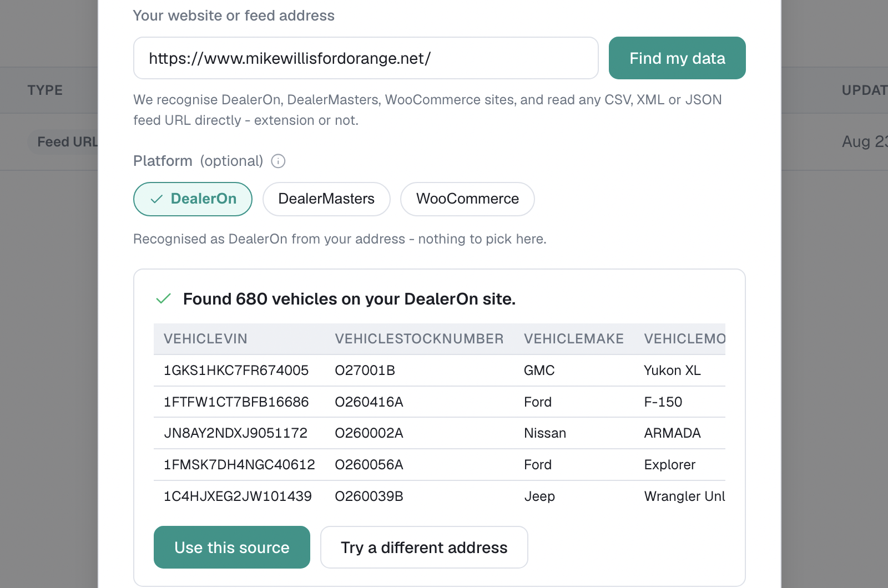Click the green checkmark beside Found 680 vehicles
The height and width of the screenshot is (588, 888).
pyautogui.click(x=163, y=299)
